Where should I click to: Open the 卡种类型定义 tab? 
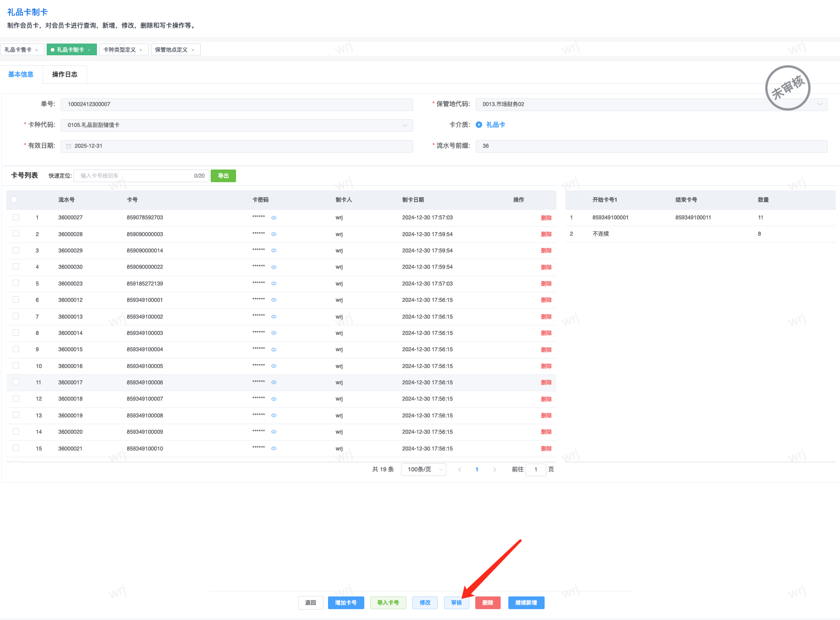click(120, 50)
